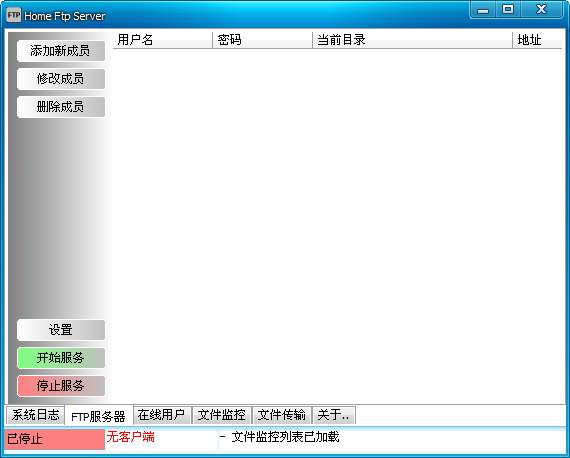Click 删除成员 to delete a member
Viewport: 570px width, 458px height.
(x=61, y=107)
